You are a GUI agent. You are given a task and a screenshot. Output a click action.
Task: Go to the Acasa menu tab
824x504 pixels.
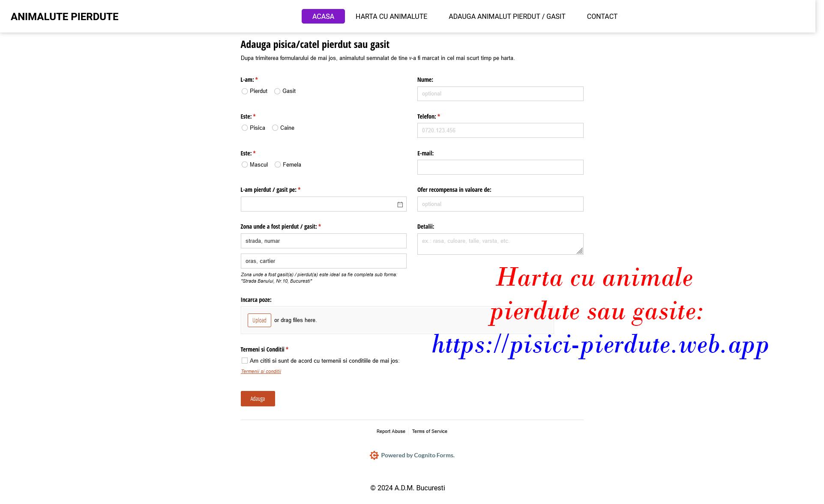(x=323, y=17)
